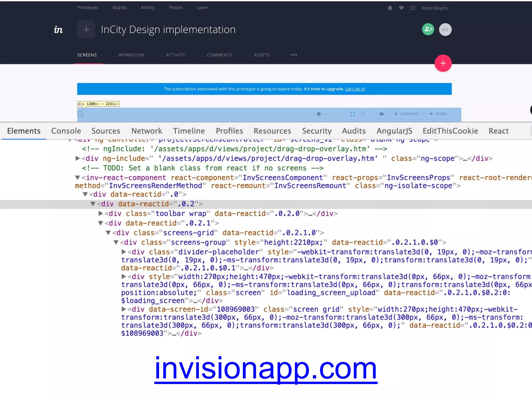Open the Activity top nav item

coord(148,8)
